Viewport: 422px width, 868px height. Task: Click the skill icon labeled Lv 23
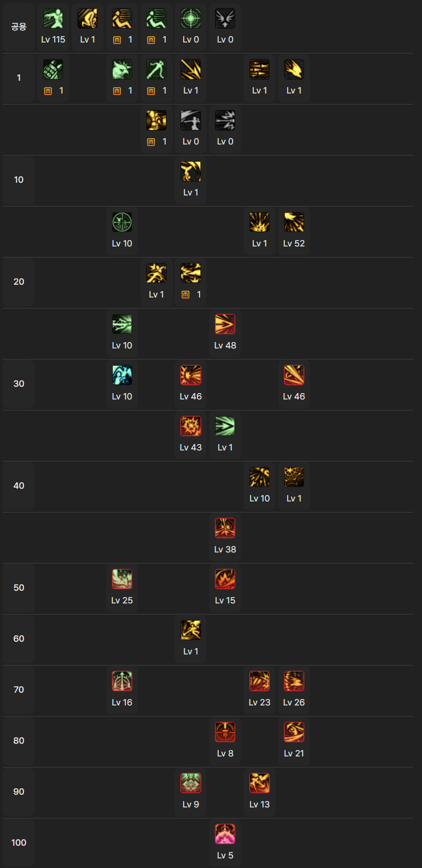(x=260, y=682)
